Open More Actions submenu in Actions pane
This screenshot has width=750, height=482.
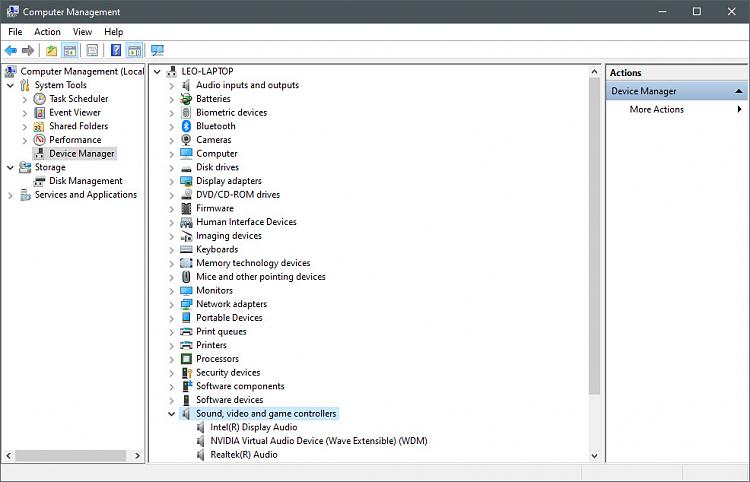[x=676, y=110]
